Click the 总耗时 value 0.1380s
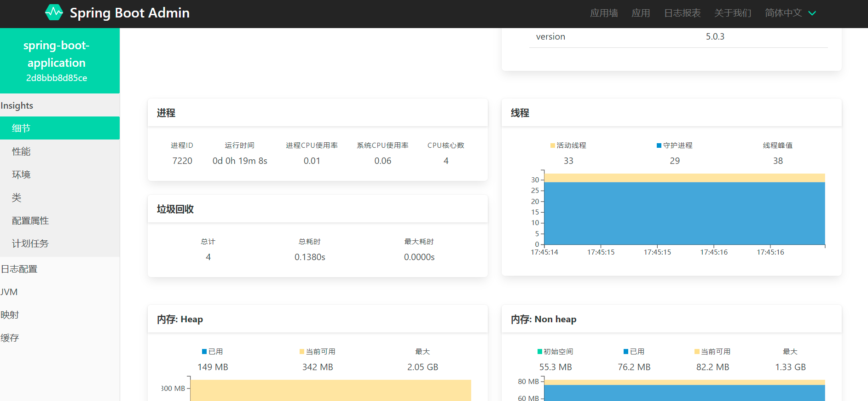The image size is (868, 401). coord(310,257)
